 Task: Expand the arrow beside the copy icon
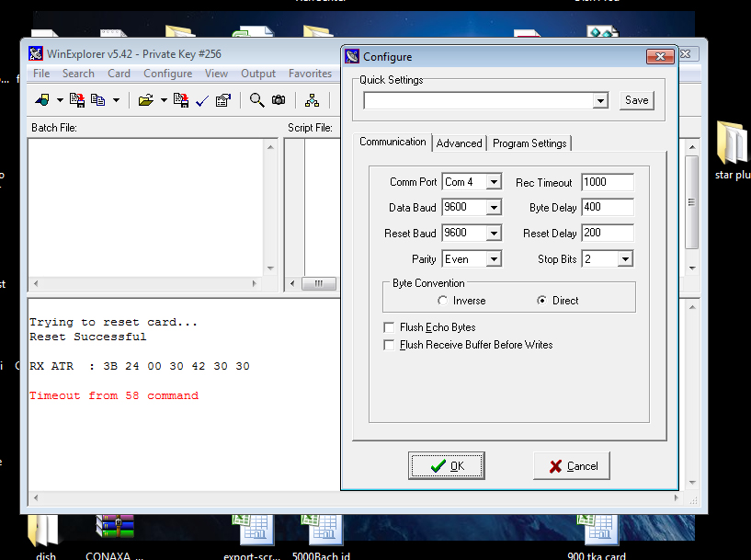[116, 100]
